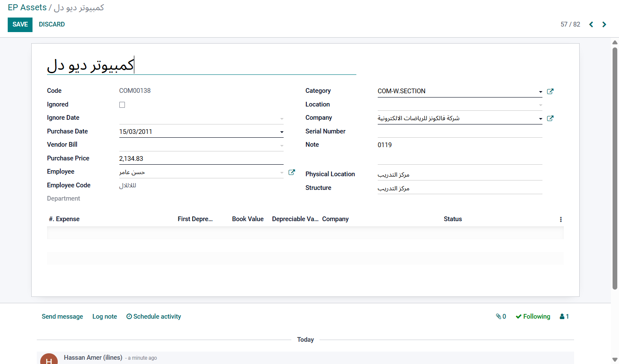Open Company external link icon
The height and width of the screenshot is (364, 619).
click(550, 118)
